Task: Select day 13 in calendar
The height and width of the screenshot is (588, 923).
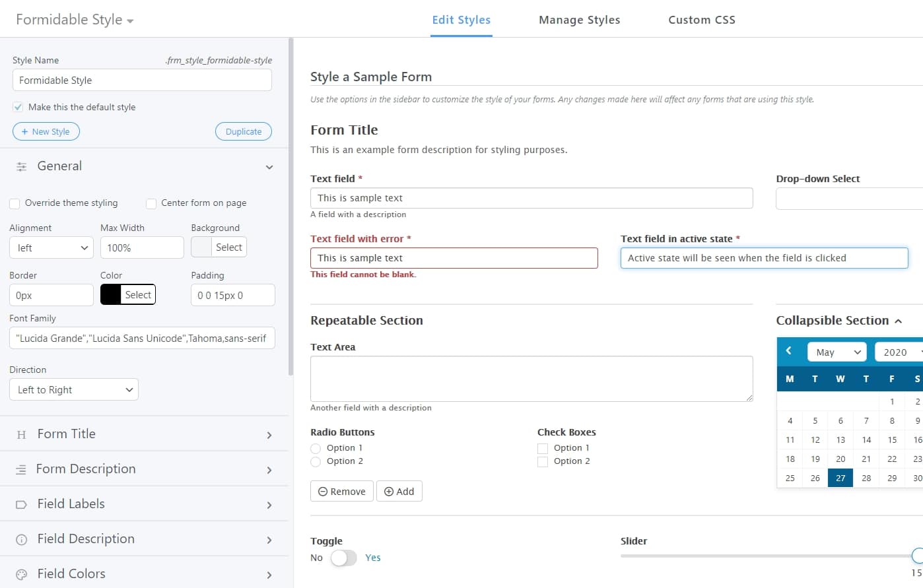Action: (840, 440)
